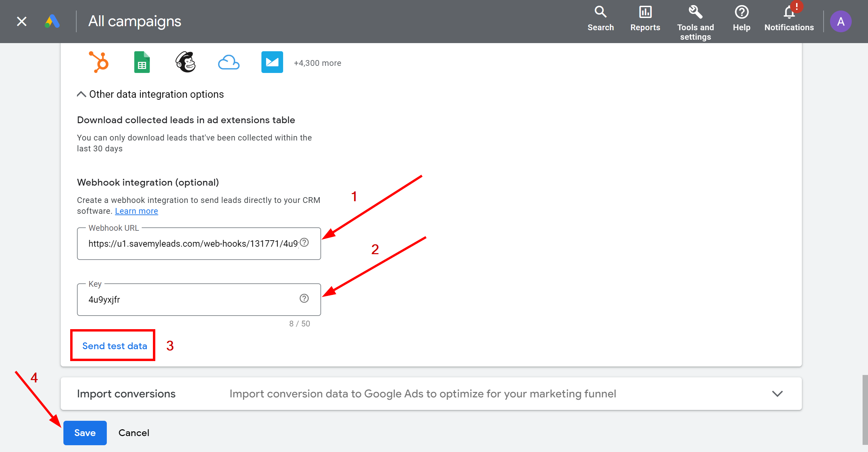Select the Google Sheets integration icon
The image size is (868, 452).
point(142,62)
